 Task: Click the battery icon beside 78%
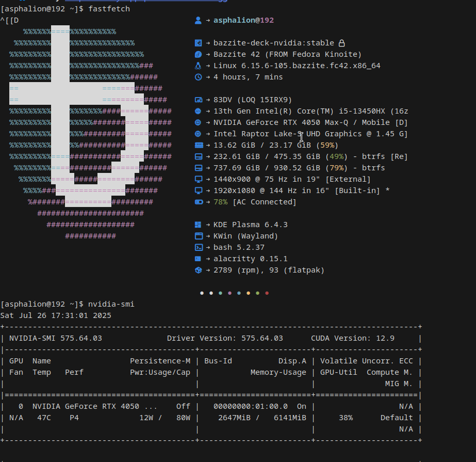[199, 202]
